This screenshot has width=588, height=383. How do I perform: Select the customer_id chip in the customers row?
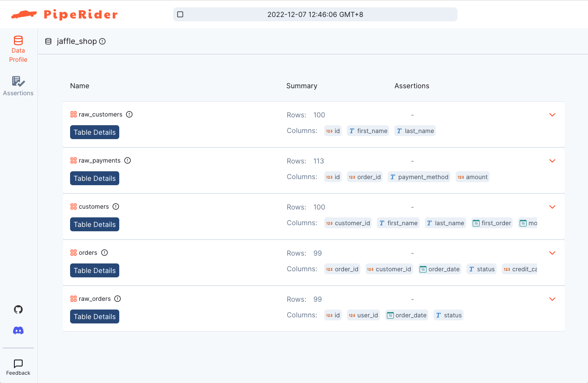tap(348, 223)
